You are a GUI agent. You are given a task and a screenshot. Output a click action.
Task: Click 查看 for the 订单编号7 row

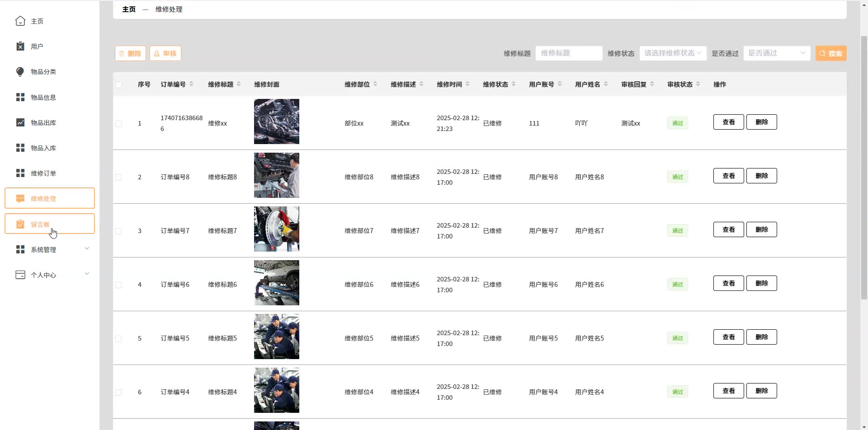729,229
